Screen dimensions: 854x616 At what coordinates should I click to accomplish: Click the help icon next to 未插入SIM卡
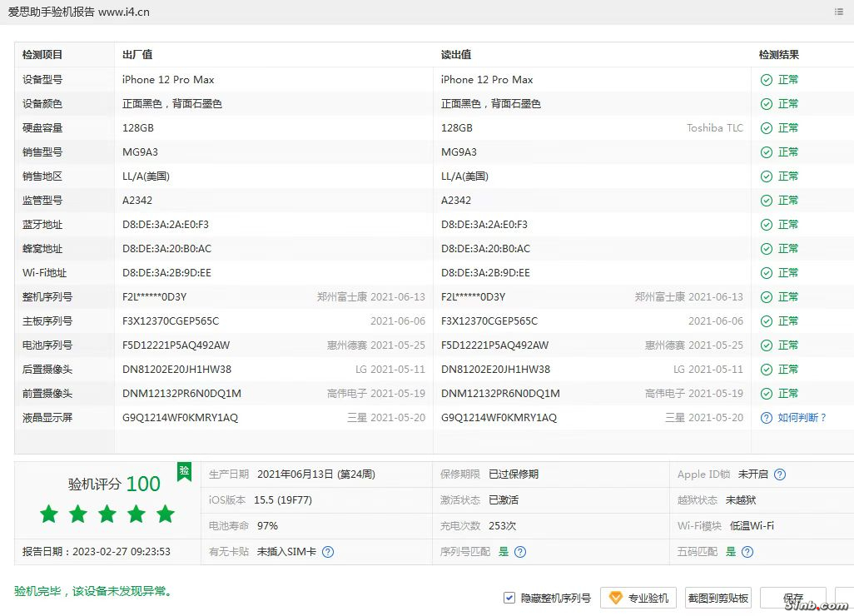(328, 552)
